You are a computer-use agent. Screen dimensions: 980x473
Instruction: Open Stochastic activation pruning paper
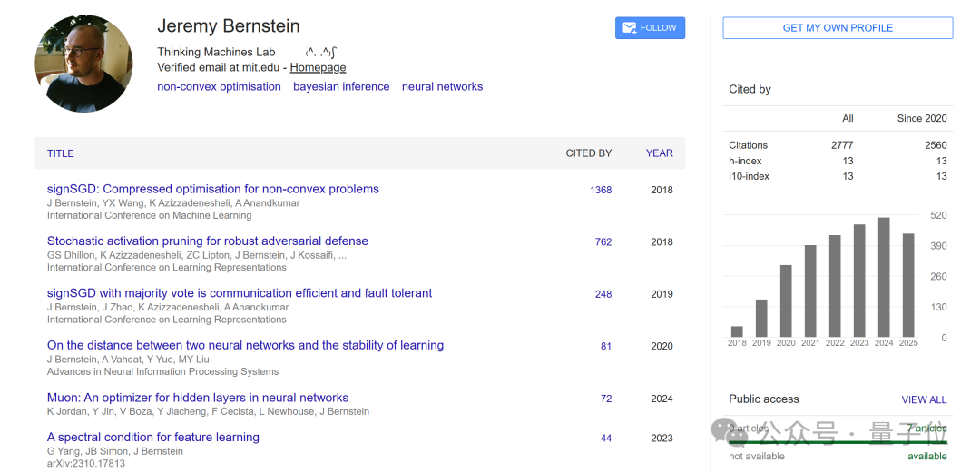click(x=207, y=241)
